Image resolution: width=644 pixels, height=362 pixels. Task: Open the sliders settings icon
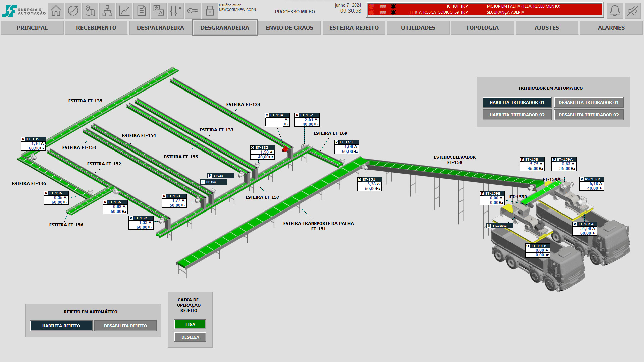[176, 11]
